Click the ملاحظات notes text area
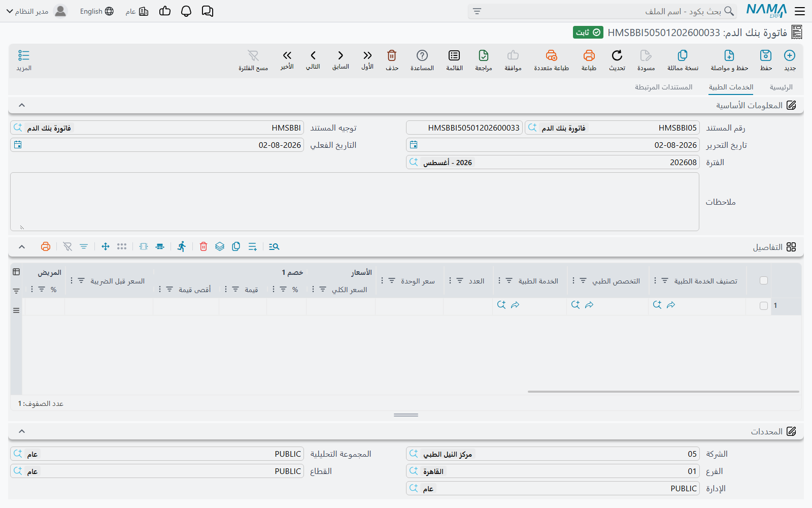 pos(355,202)
